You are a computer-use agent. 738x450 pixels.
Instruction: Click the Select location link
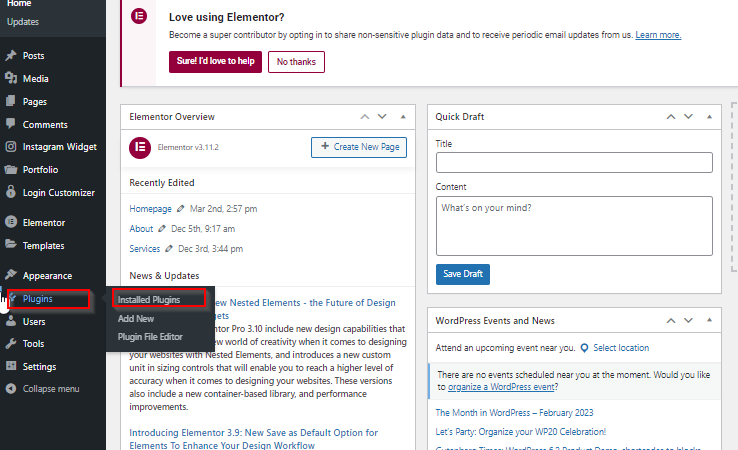coord(621,348)
